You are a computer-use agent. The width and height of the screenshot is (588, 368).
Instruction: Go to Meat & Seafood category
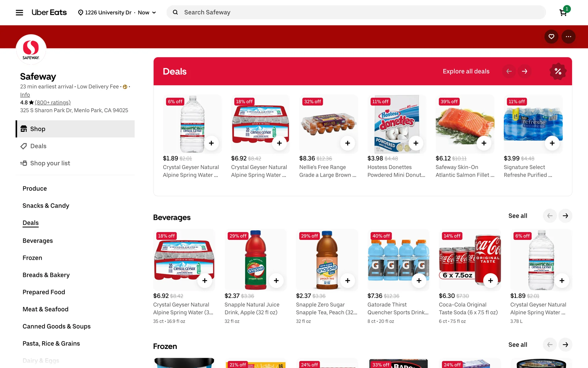pos(45,309)
